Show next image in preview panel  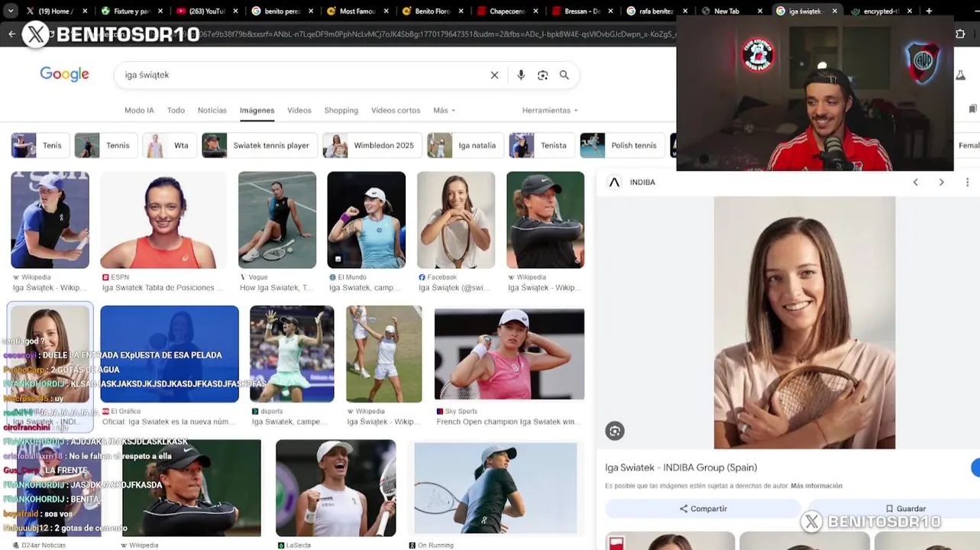941,182
